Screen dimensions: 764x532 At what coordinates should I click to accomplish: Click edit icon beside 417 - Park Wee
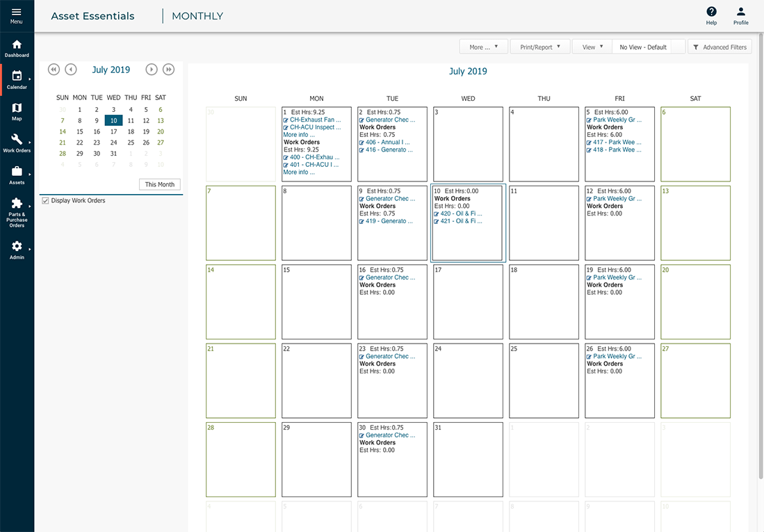(589, 143)
